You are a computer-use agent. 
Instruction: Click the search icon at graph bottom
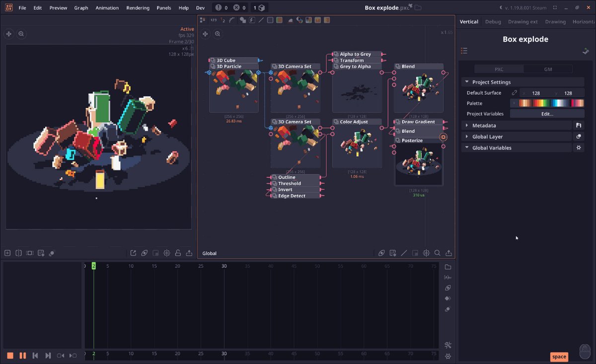438,253
